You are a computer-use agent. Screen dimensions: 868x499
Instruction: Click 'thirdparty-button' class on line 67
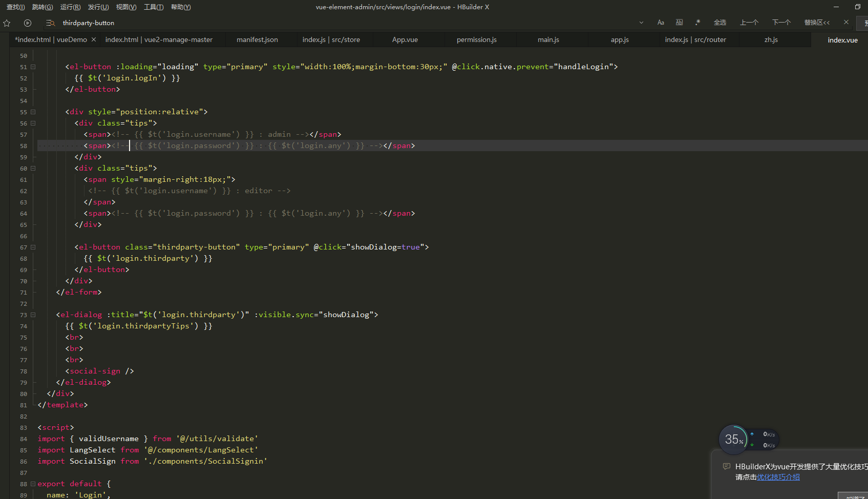point(196,247)
